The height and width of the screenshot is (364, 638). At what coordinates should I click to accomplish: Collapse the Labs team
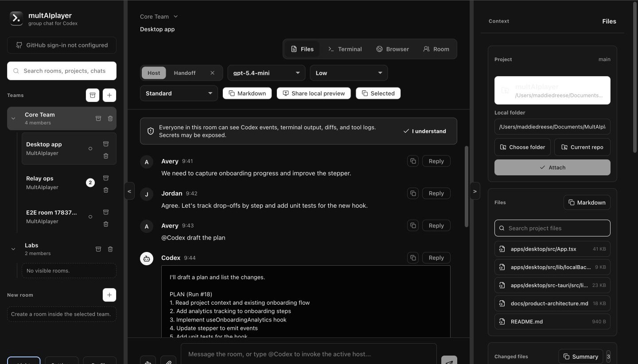click(13, 249)
